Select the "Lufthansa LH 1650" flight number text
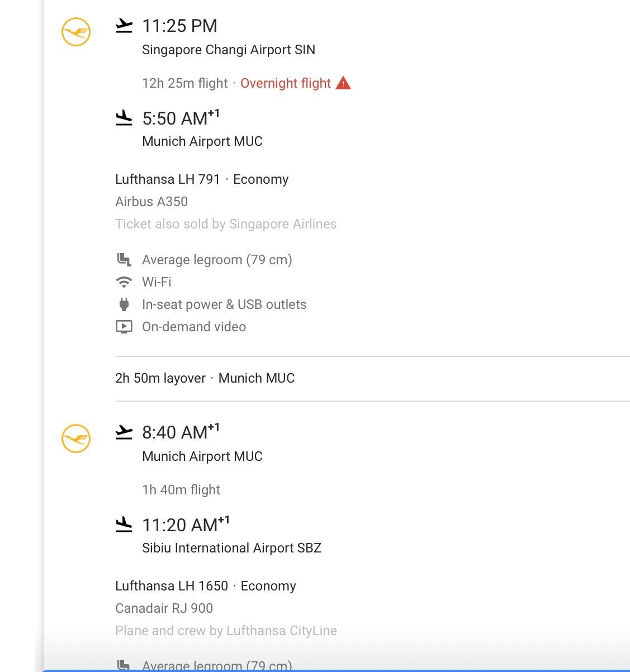This screenshot has height=672, width=630. [172, 586]
